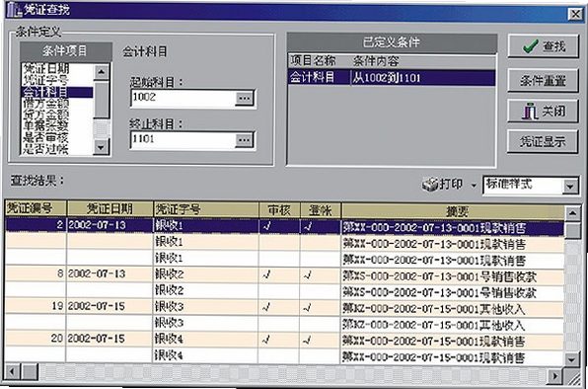588x389 pixels.
Task: Click the 查找 search button
Action: tap(543, 46)
